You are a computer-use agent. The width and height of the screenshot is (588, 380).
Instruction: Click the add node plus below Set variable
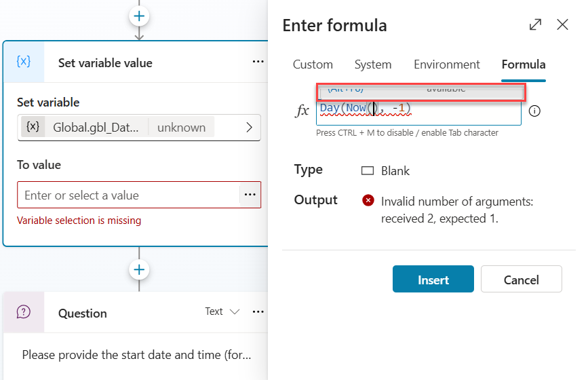[x=139, y=269]
